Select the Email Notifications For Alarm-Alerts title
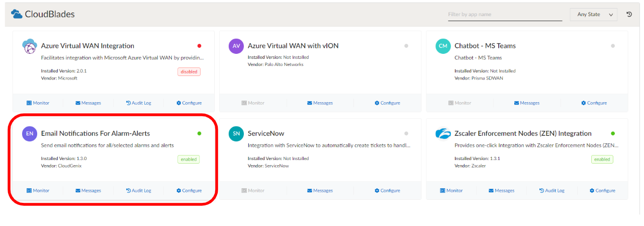This screenshot has height=226, width=644. pyautogui.click(x=96, y=133)
